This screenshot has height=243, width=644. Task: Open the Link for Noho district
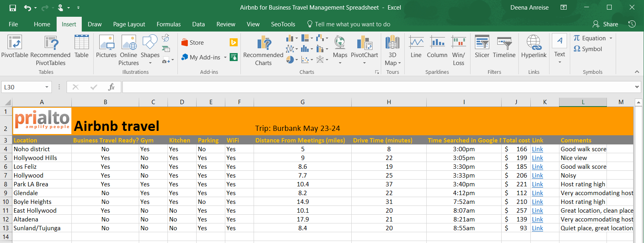(x=537, y=149)
